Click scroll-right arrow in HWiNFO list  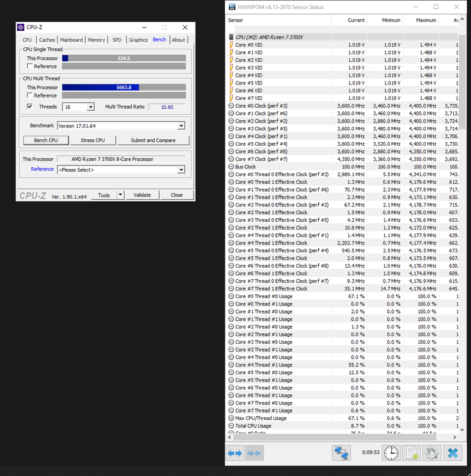click(454, 437)
